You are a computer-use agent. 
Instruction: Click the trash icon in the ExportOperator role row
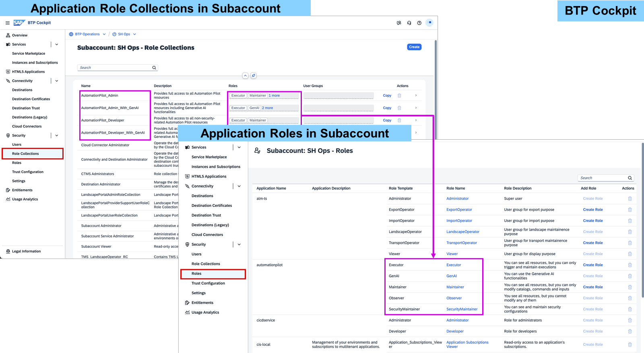pyautogui.click(x=630, y=210)
